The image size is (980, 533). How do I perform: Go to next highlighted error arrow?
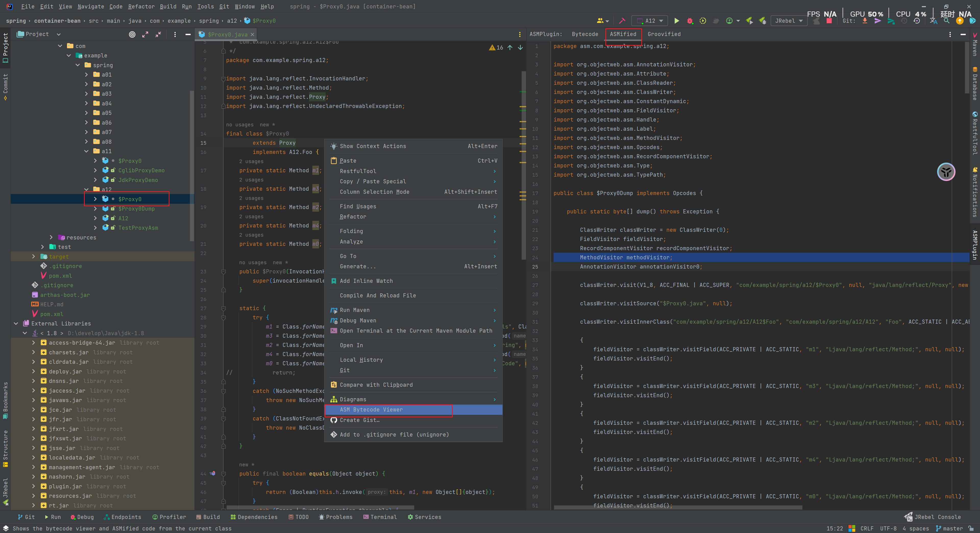point(520,47)
